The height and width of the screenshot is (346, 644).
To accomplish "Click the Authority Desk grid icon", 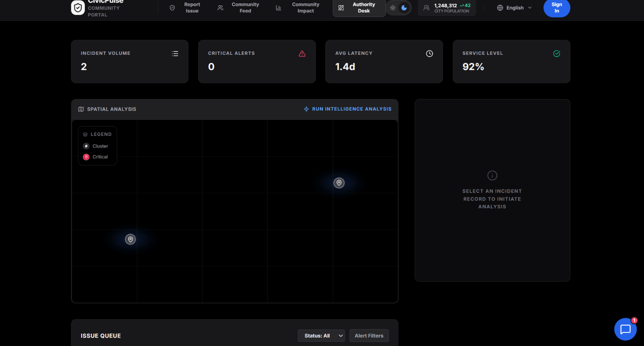I will coord(341,8).
